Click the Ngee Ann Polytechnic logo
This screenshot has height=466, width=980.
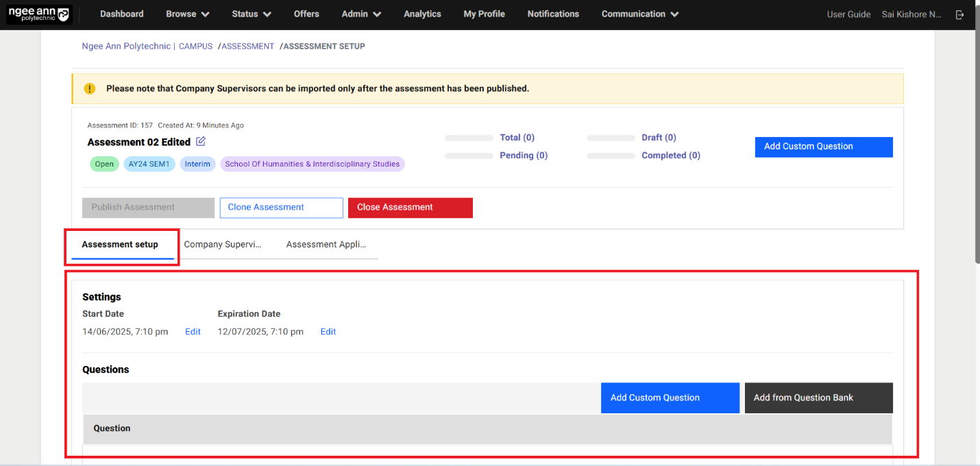[x=38, y=14]
